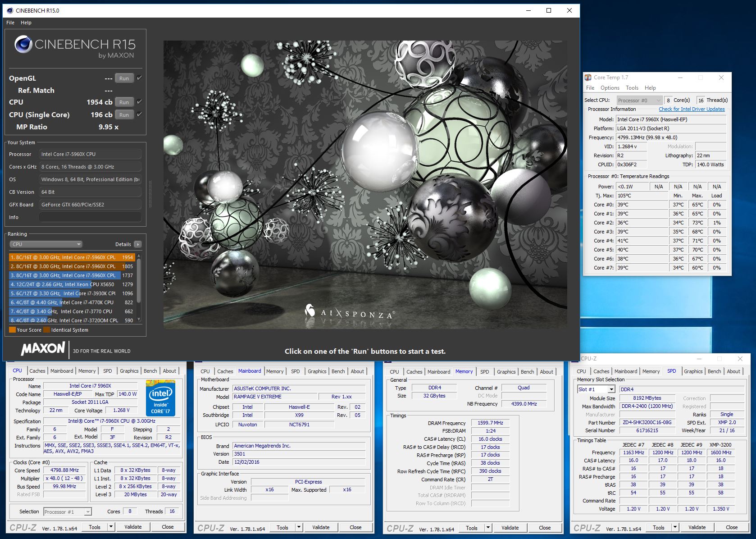Toggle the CPU (Single Core) test checkbox
Image resolution: width=756 pixels, height=539 pixels.
pos(140,114)
